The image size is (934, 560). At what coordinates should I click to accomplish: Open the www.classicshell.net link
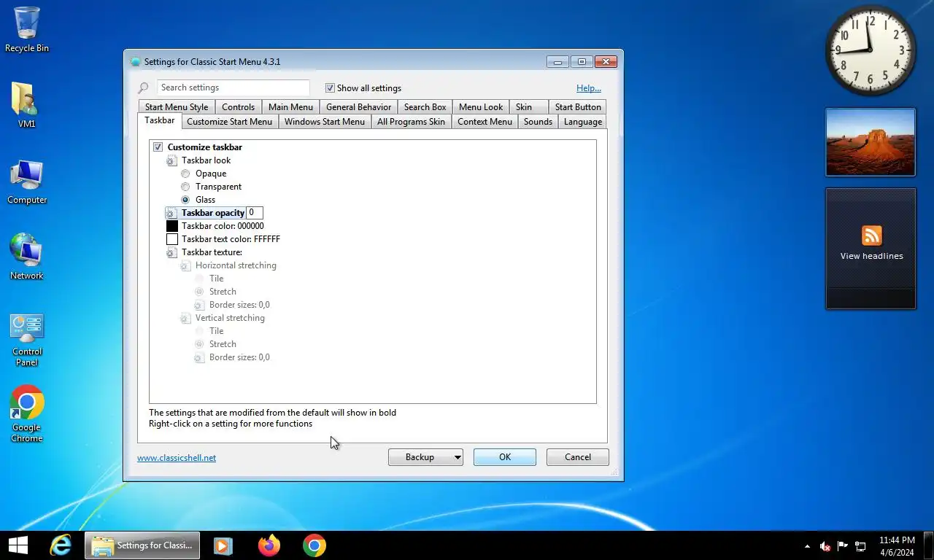click(x=177, y=458)
